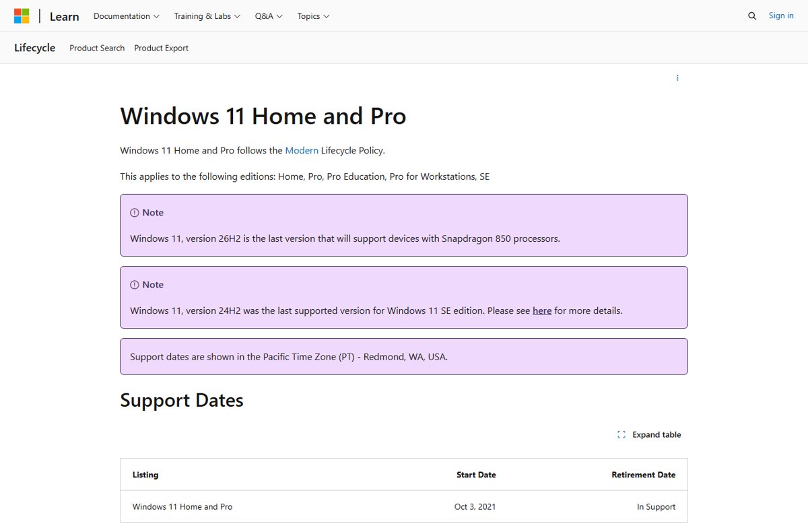
Task: Click the 'Windows 11 Home and Pro' page heading
Action: [263, 116]
